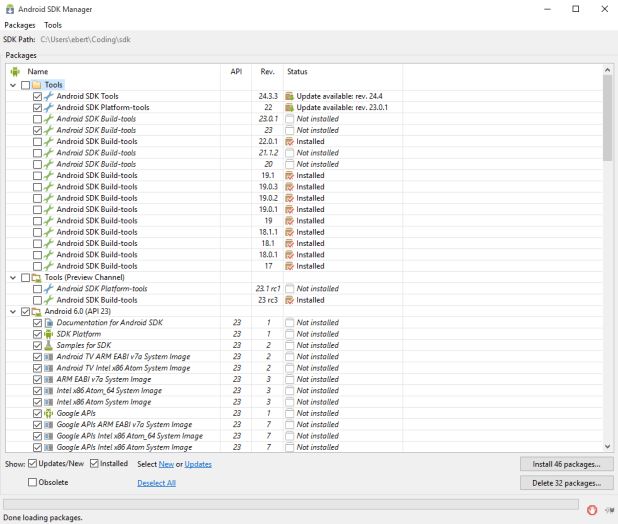Click scrollbar up arrow of package list
Viewport: 618px width, 524px height.
click(607, 70)
